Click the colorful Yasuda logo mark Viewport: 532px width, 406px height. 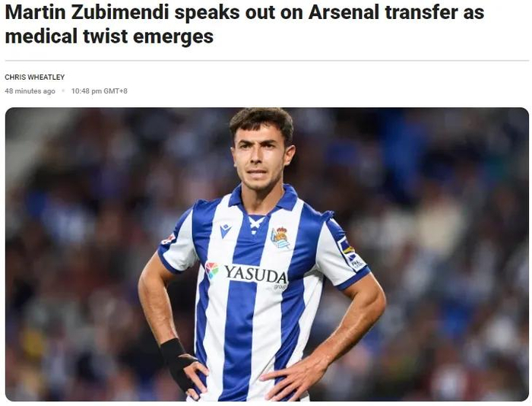212,270
